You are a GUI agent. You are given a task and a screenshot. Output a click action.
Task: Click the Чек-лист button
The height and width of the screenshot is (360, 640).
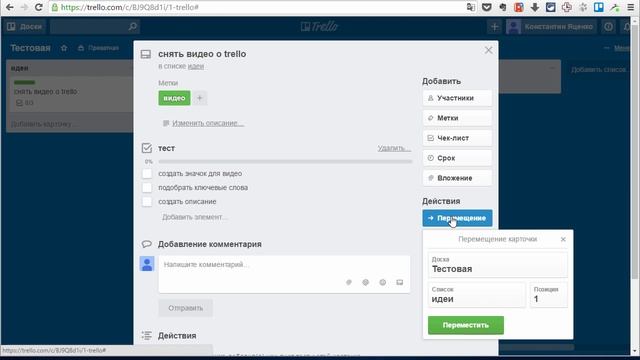pyautogui.click(x=457, y=138)
